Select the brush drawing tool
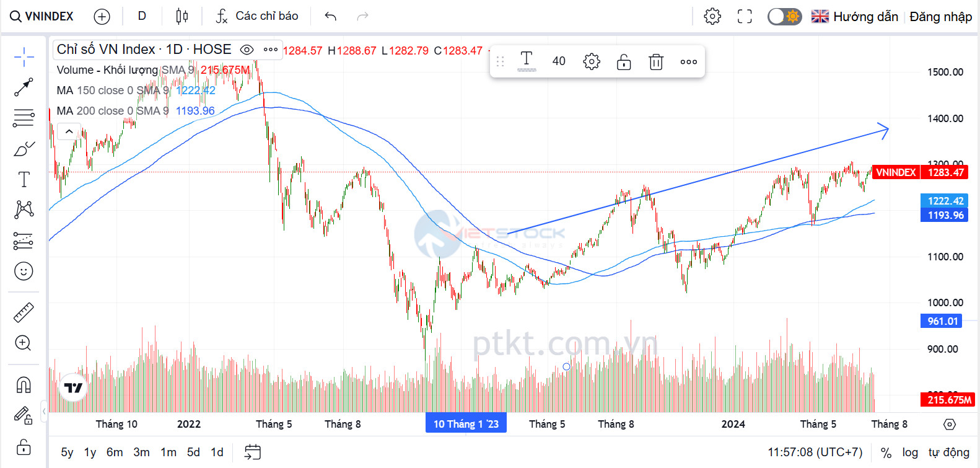Viewport: 980px width, 468px height. coord(24,149)
